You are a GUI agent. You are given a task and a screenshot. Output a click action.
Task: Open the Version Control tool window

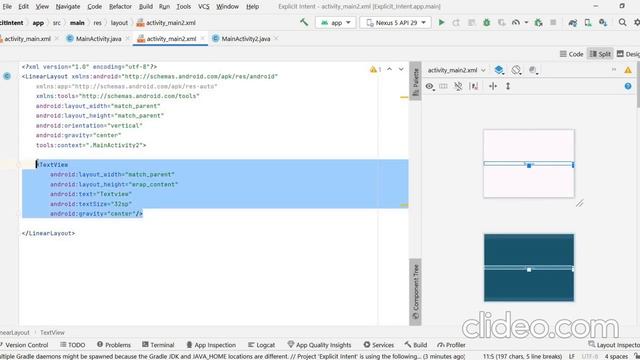(24, 345)
